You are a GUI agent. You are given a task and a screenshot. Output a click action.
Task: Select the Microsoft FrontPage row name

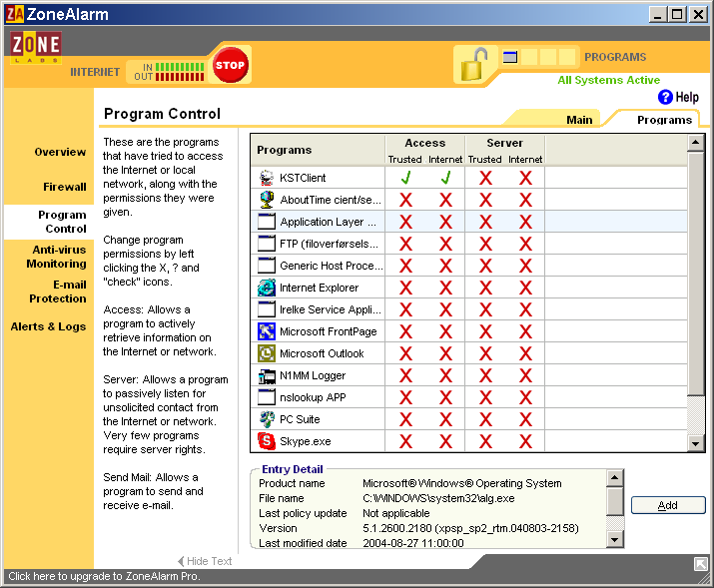click(329, 331)
